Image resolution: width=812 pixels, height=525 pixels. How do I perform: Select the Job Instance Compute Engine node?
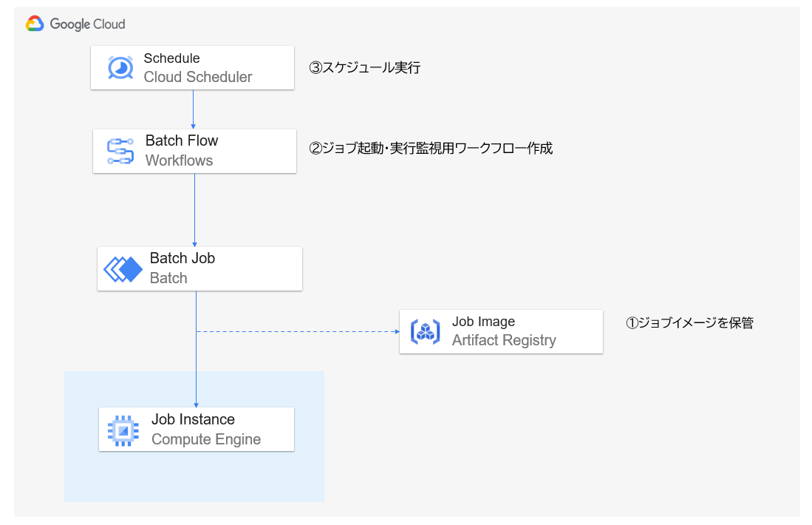(x=196, y=429)
